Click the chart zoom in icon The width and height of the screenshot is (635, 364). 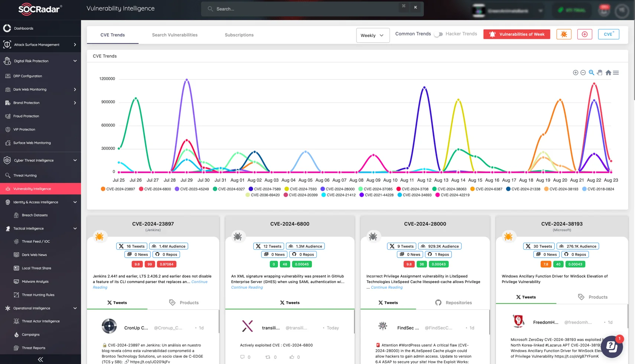(x=575, y=73)
